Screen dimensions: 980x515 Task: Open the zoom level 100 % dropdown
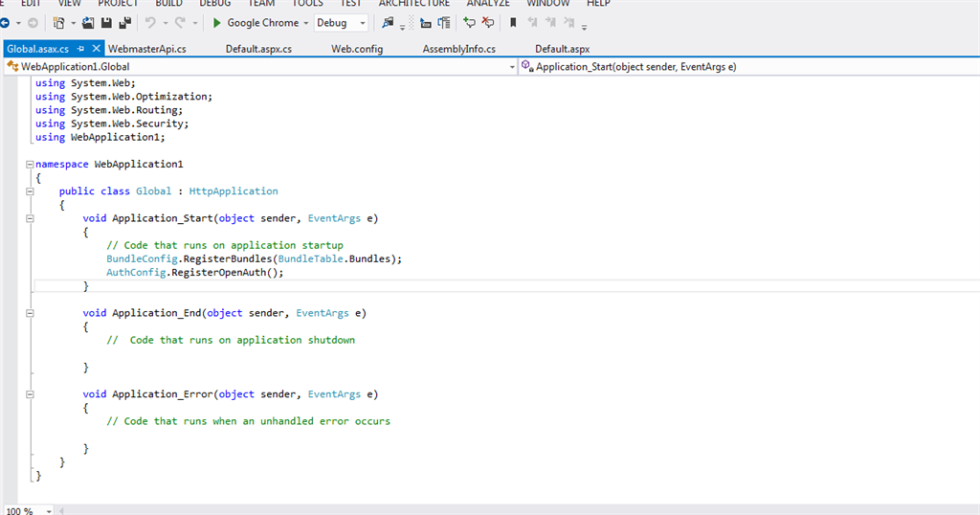click(x=50, y=511)
